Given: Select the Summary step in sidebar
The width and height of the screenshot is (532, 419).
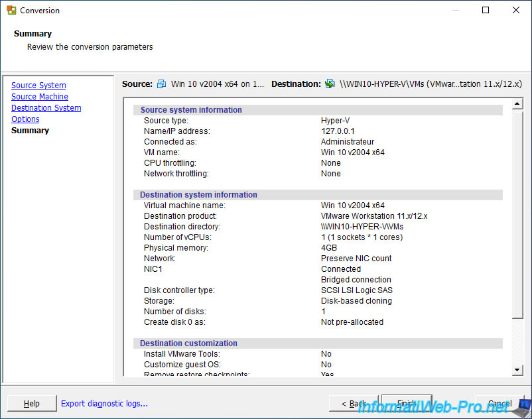Looking at the screenshot, I should coord(31,131).
